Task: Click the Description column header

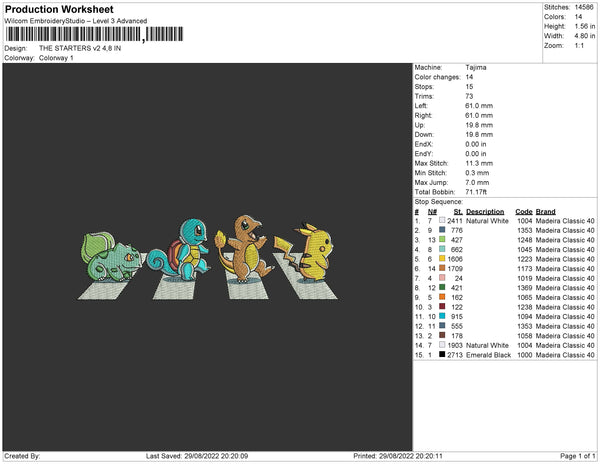Action: click(485, 212)
